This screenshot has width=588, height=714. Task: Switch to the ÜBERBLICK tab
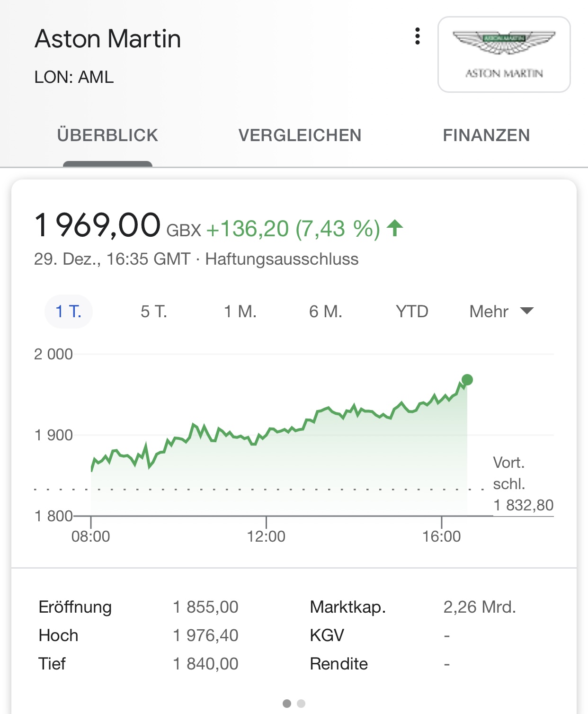point(107,135)
